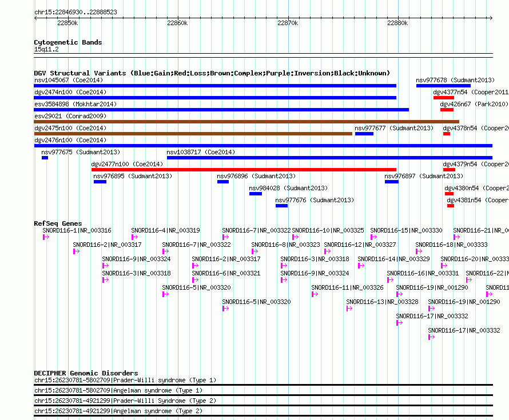
Task: Click the 22860k scale tick label
Action: [x=177, y=23]
